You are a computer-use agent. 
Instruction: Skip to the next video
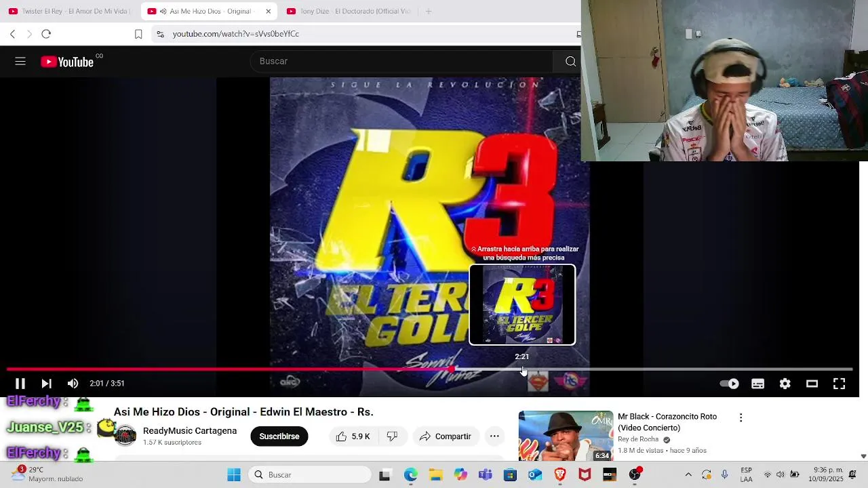click(x=46, y=384)
